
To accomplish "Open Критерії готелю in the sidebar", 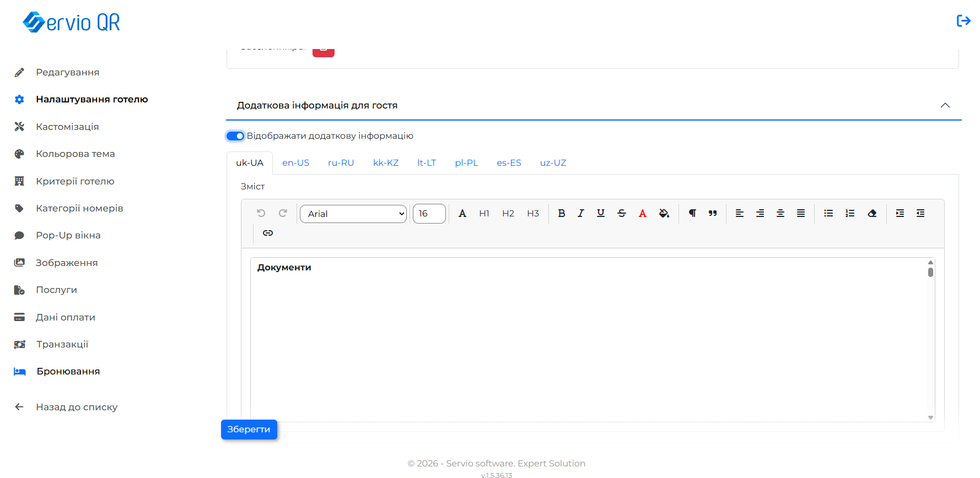I will 76,181.
